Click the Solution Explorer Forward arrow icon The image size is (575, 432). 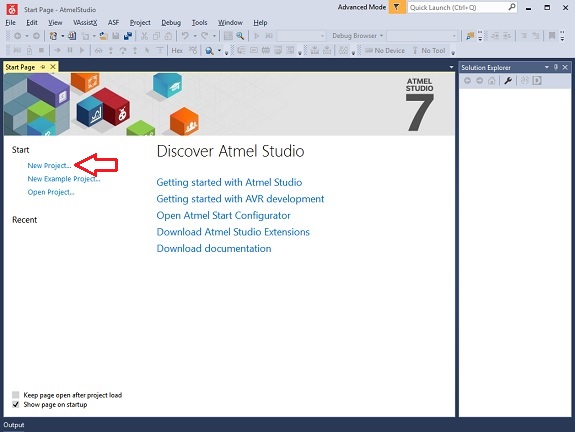pyautogui.click(x=479, y=81)
